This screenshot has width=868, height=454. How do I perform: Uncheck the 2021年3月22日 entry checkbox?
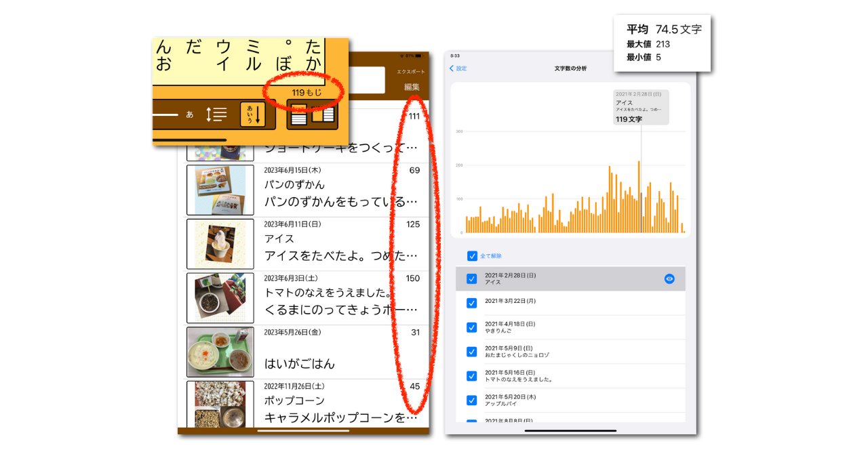point(472,303)
